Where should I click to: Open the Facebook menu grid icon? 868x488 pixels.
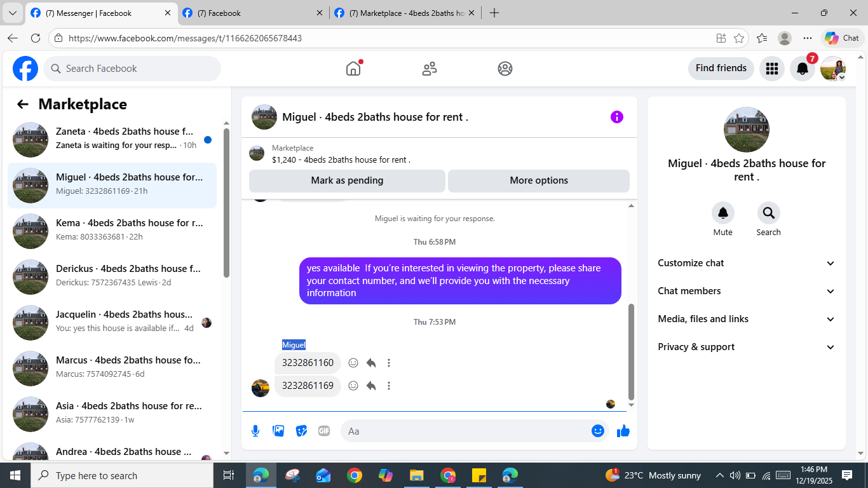[772, 69]
